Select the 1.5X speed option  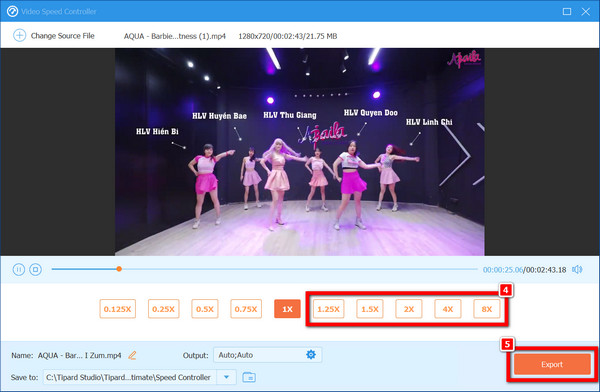click(x=370, y=309)
